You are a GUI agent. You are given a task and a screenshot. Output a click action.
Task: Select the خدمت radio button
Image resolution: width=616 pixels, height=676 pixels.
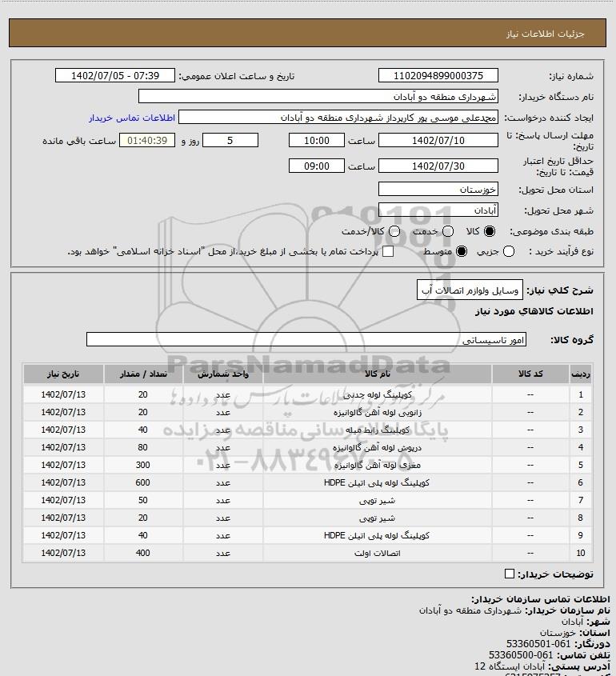448,231
